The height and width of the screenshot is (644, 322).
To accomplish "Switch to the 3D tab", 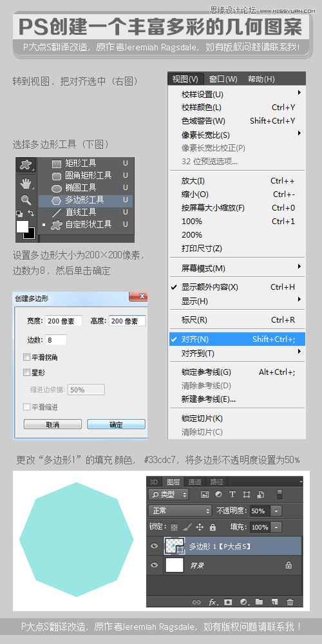I will 154,482.
